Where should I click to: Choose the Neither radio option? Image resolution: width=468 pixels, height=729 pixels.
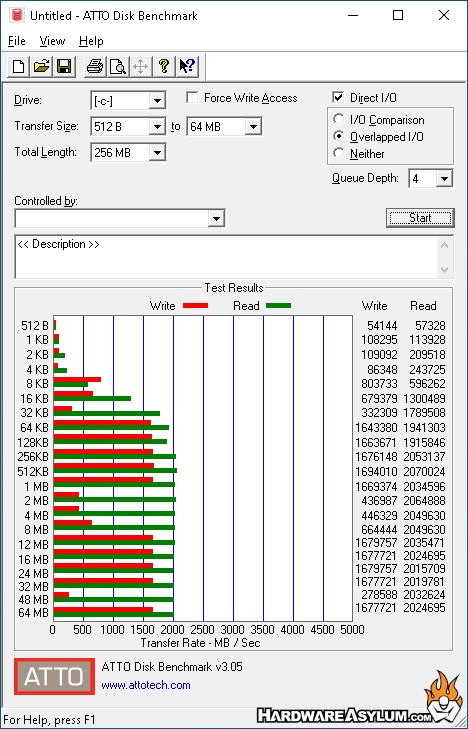click(x=339, y=153)
